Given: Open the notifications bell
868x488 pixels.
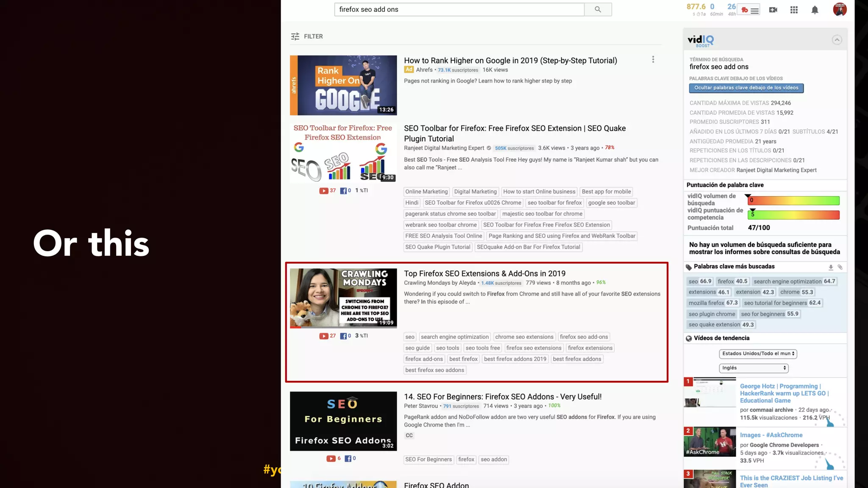Looking at the screenshot, I should click(815, 10).
